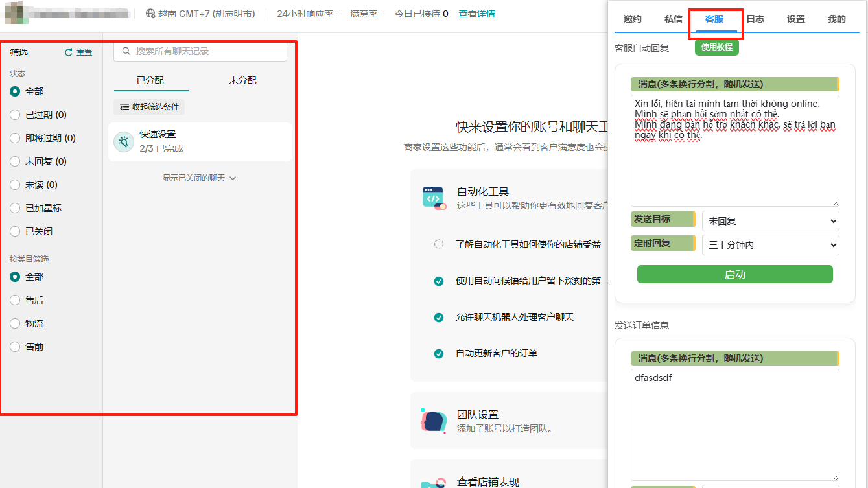Expand 显示已关闭的聊天 list
This screenshot has width=868, height=488.
199,178
